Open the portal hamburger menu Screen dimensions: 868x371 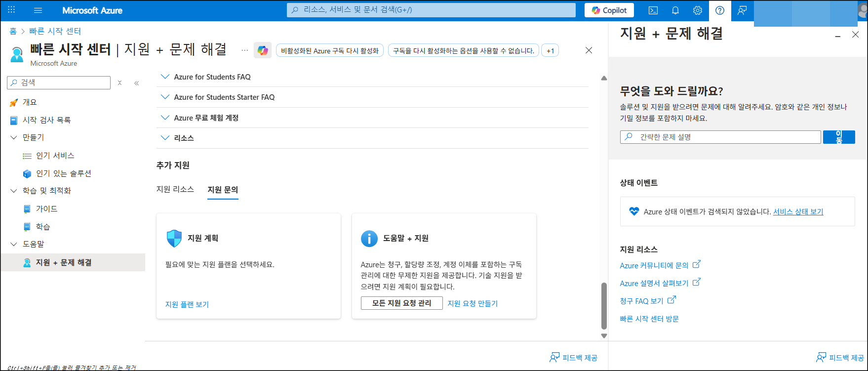(38, 10)
